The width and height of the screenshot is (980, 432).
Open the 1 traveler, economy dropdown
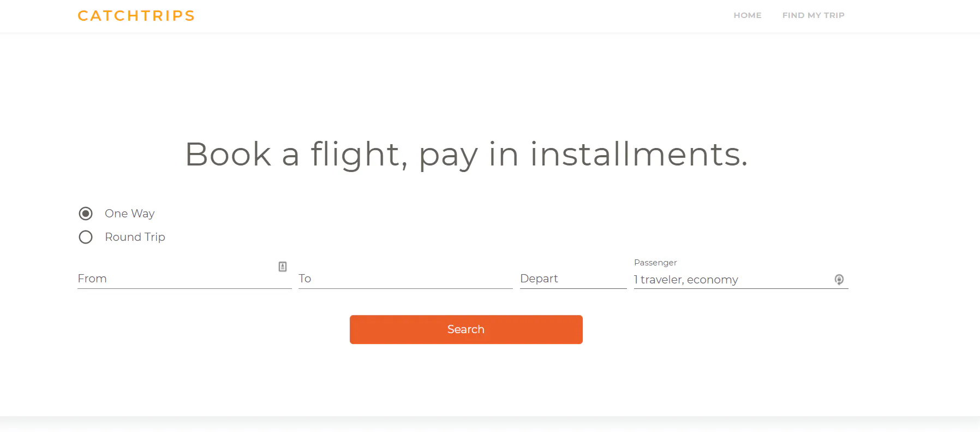[741, 280]
